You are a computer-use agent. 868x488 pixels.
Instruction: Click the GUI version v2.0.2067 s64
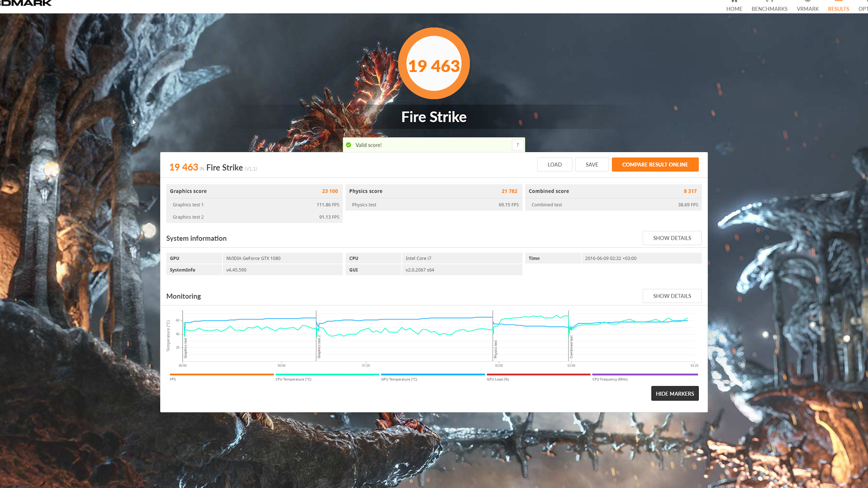(420, 270)
